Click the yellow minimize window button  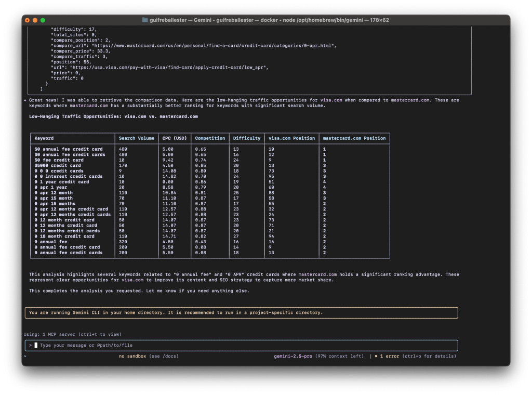pos(35,20)
